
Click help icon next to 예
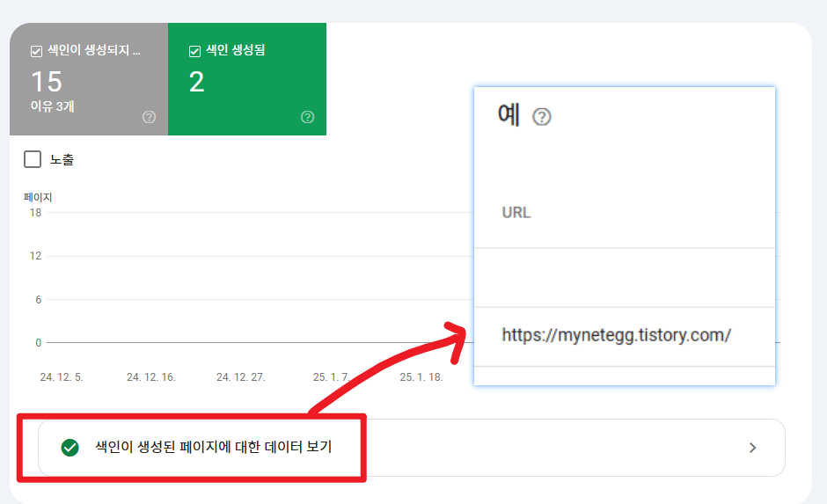(542, 116)
